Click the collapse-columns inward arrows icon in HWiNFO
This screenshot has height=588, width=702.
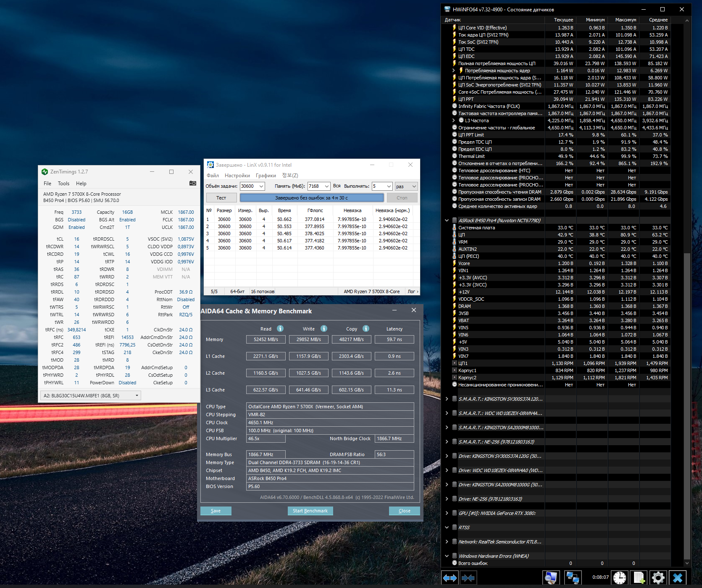click(468, 578)
